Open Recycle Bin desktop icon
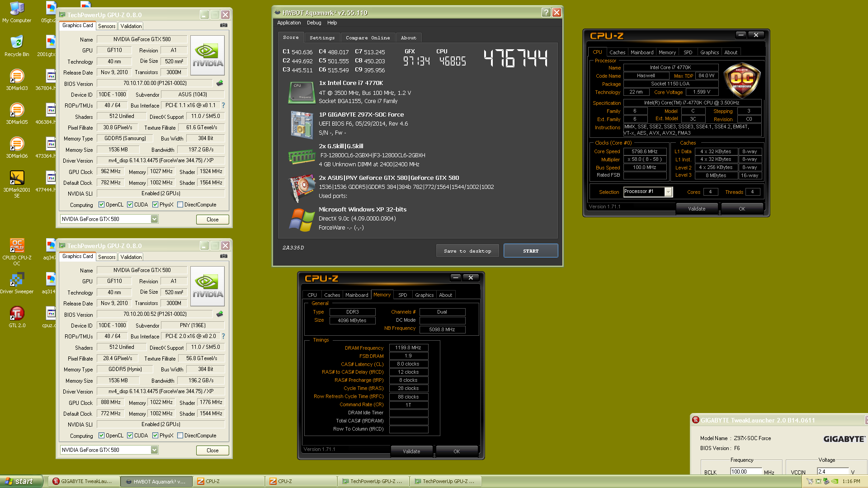Image resolution: width=868 pixels, height=488 pixels. [x=17, y=46]
